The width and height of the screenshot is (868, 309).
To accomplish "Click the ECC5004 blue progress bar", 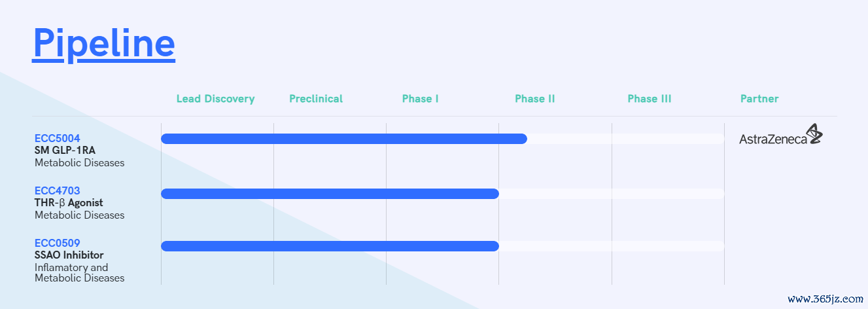I will pos(344,139).
